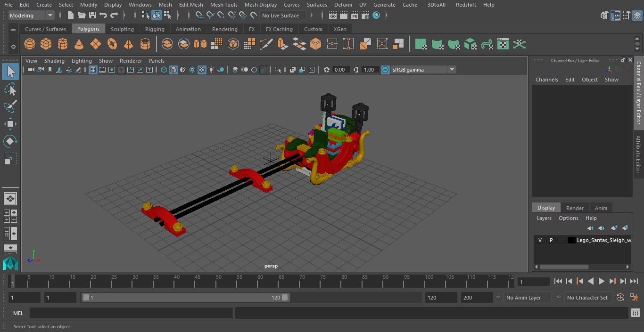
Task: Toggle layer visibility V box
Action: point(540,240)
